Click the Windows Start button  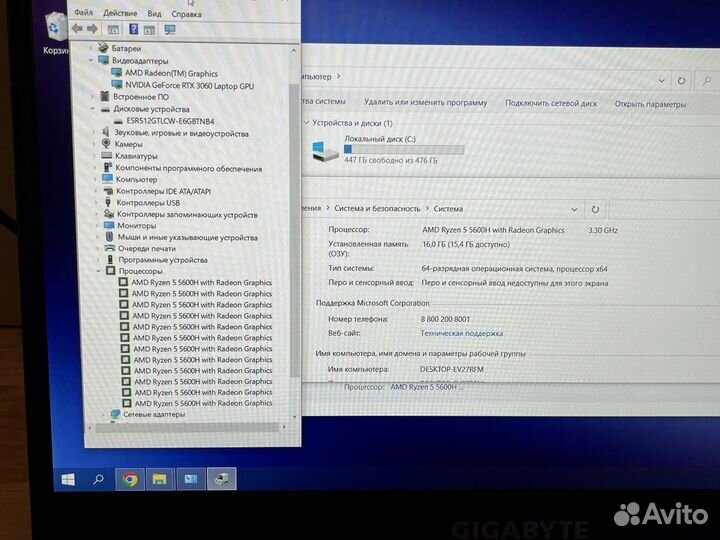(68, 479)
